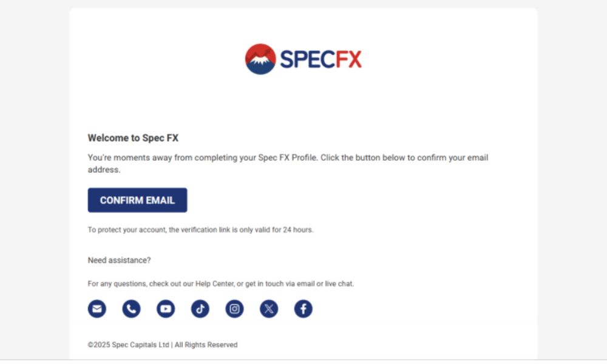The image size is (607, 364).
Task: Click the 24 hours verification validity note
Action: pos(200,230)
